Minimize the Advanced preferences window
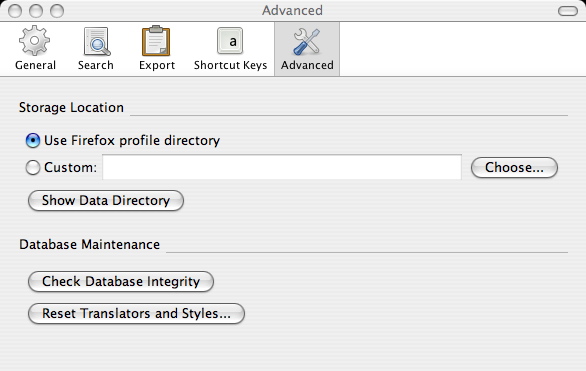The width and height of the screenshot is (586, 371). tap(36, 11)
